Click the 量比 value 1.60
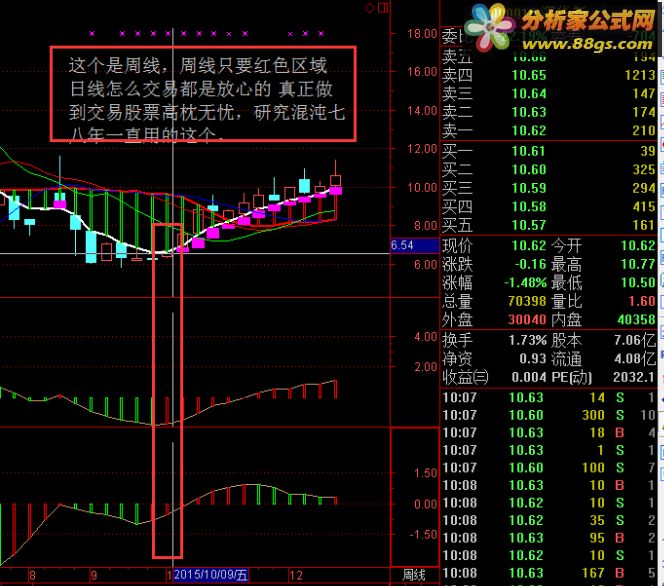Image resolution: width=664 pixels, height=586 pixels. pyautogui.click(x=642, y=301)
